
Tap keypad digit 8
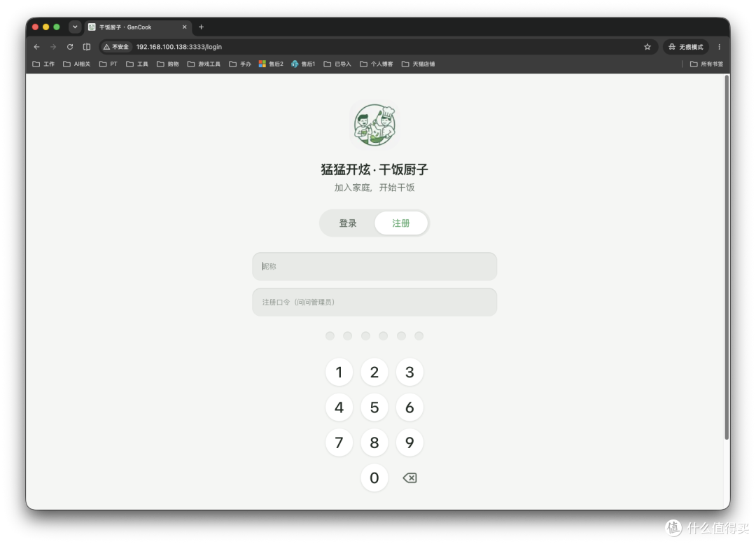(x=374, y=442)
